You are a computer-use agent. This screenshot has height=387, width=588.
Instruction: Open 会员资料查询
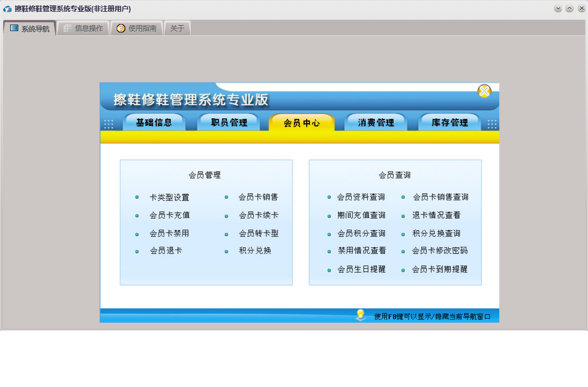[361, 197]
